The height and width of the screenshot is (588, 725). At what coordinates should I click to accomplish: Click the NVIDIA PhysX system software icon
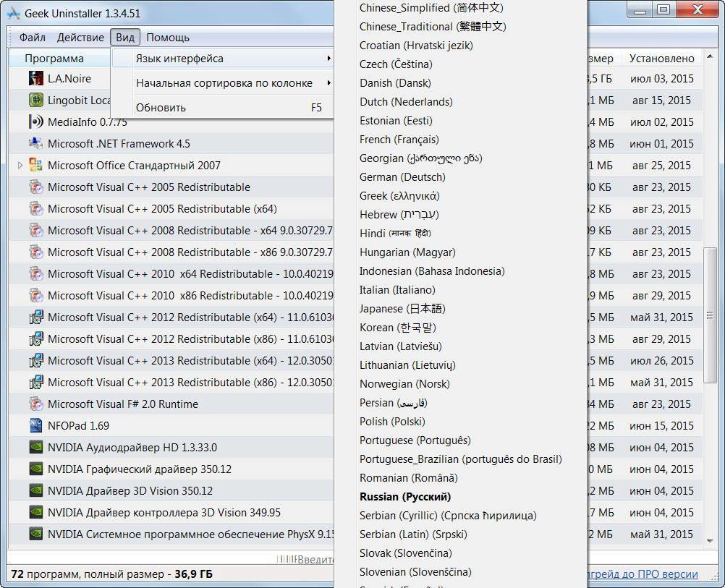coord(36,534)
